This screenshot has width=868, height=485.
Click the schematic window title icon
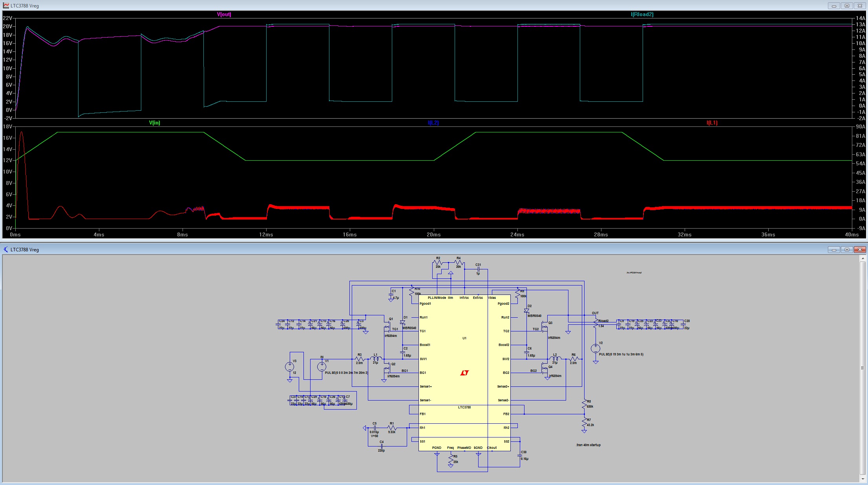click(5, 249)
